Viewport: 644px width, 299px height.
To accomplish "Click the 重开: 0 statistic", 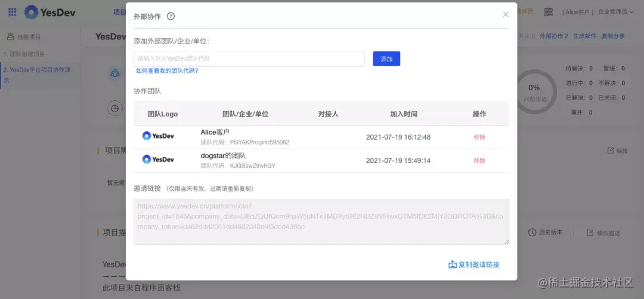I will tap(581, 112).
